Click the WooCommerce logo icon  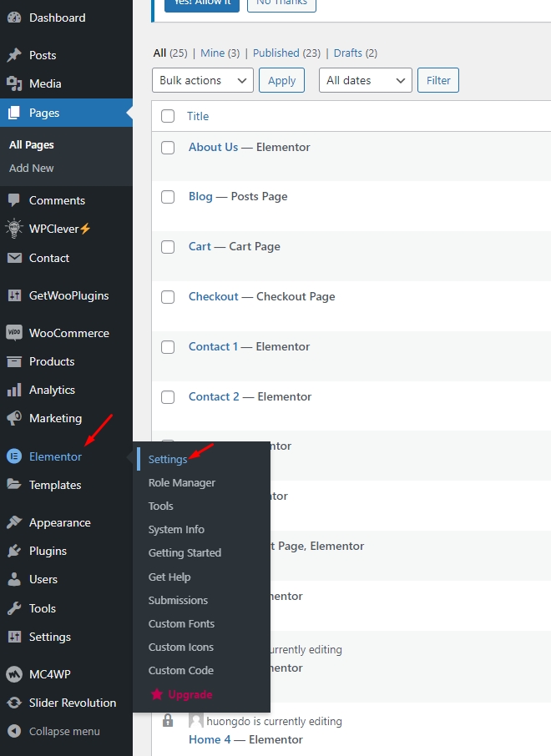coord(14,333)
